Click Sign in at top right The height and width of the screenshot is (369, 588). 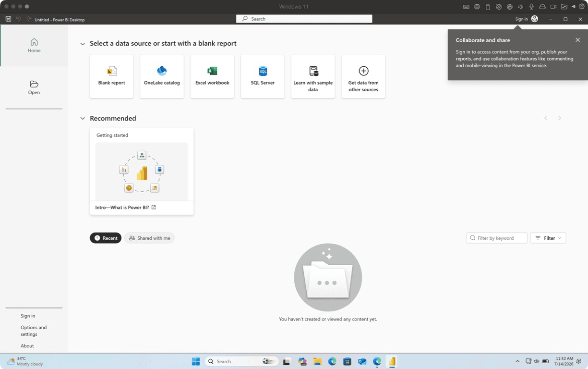[x=521, y=19]
